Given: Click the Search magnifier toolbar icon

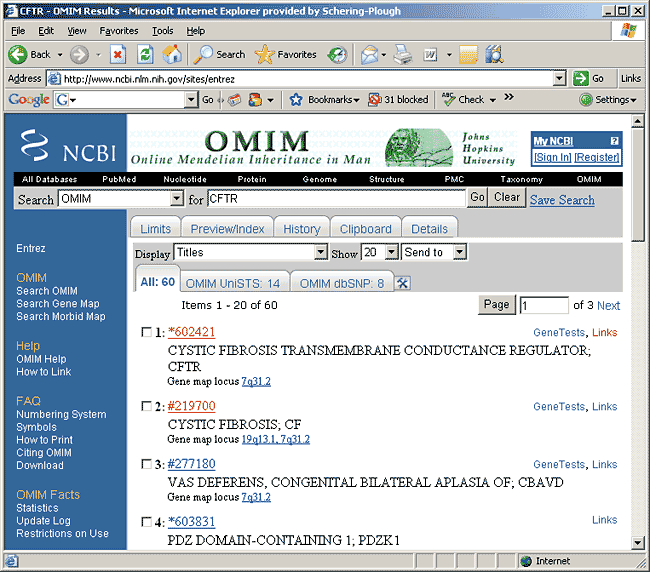Looking at the screenshot, I should pyautogui.click(x=203, y=54).
